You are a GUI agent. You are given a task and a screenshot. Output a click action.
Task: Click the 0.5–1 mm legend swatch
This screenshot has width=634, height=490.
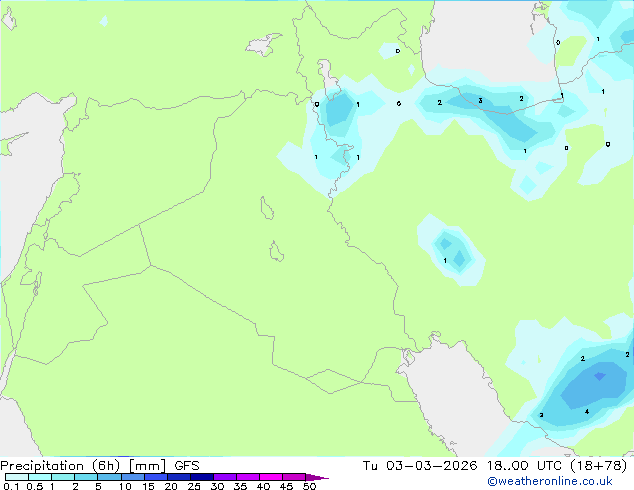pyautogui.click(x=40, y=477)
